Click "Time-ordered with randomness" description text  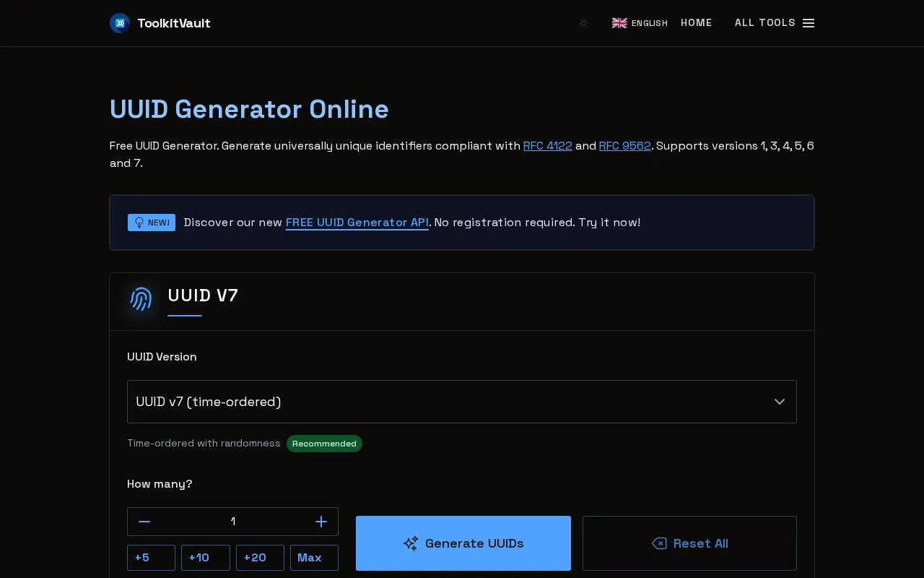[x=204, y=444]
